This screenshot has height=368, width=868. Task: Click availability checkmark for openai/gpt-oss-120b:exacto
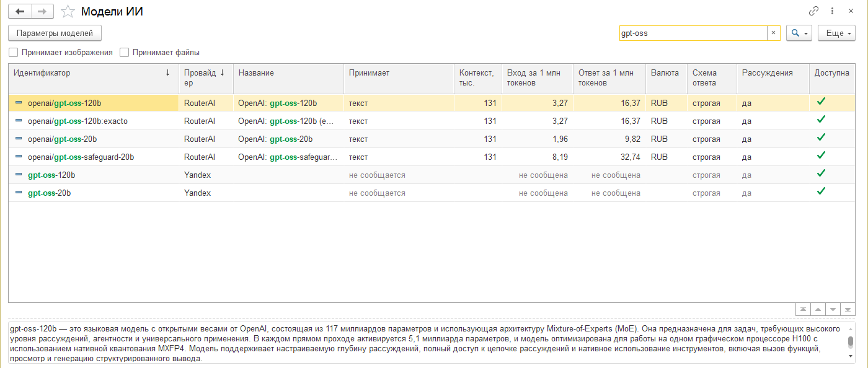pos(821,120)
